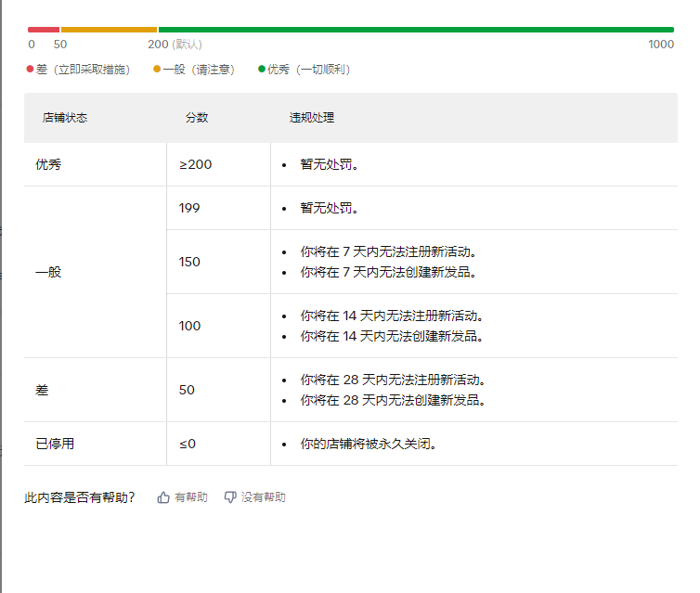The width and height of the screenshot is (700, 593).
Task: Select the legend text 优秀（一切顺利）
Action: (309, 70)
